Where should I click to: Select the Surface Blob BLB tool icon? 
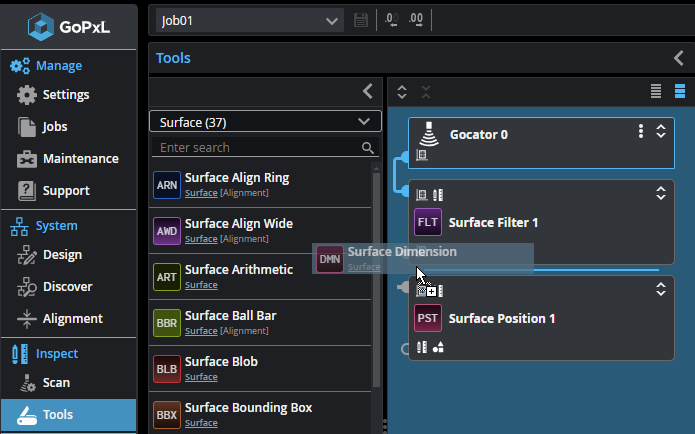pos(167,369)
